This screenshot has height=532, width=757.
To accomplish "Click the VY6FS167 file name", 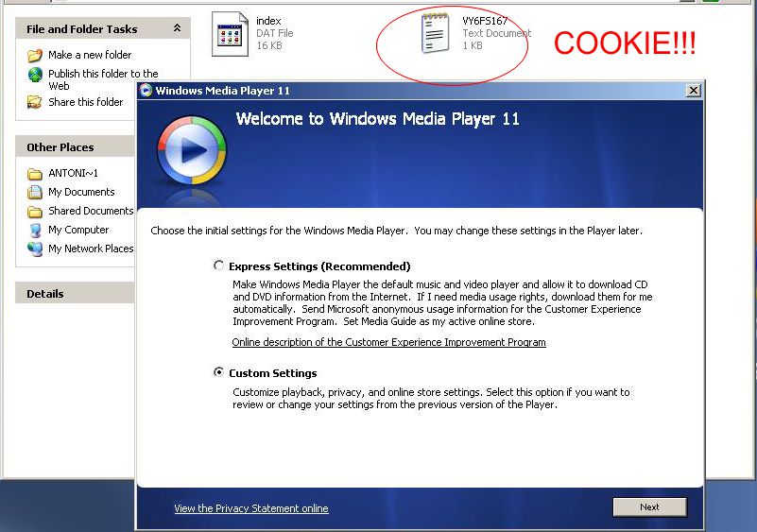I will [485, 21].
